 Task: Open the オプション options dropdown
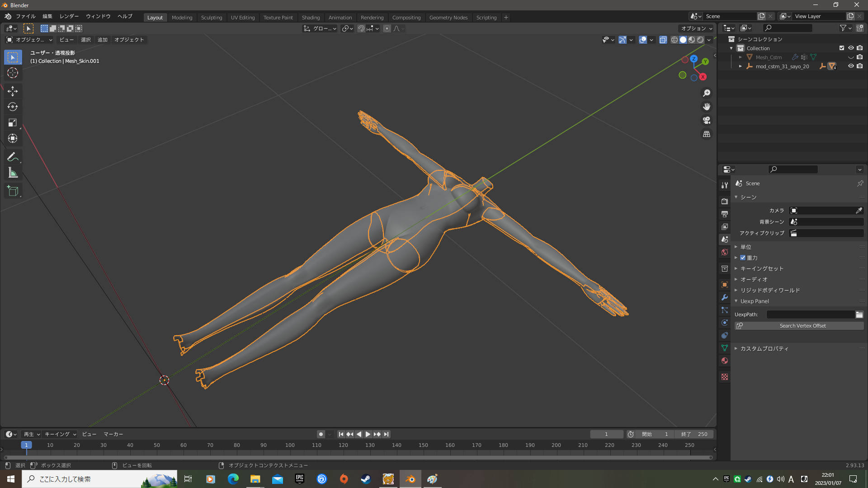point(697,28)
